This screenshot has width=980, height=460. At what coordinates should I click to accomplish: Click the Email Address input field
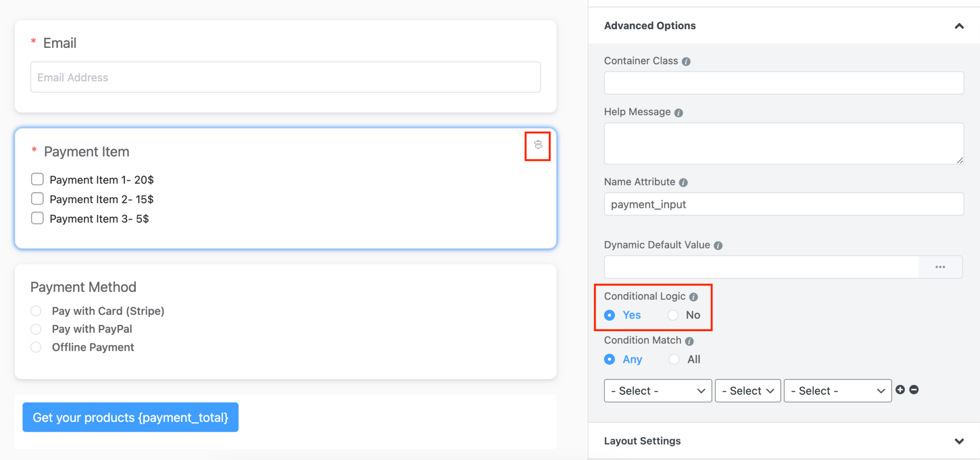click(x=285, y=77)
